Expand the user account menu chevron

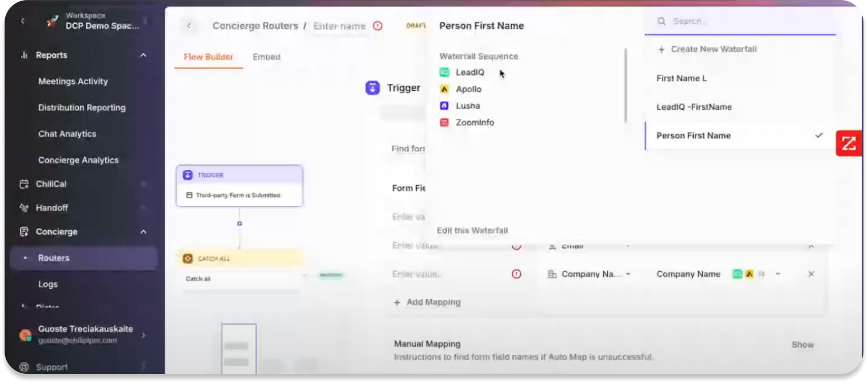(143, 335)
